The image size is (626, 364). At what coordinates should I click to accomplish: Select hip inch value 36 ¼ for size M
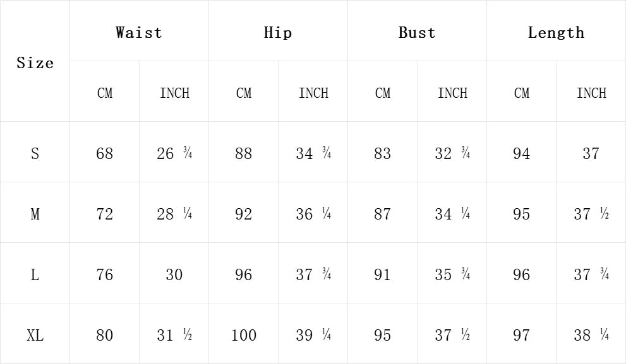[x=313, y=214]
